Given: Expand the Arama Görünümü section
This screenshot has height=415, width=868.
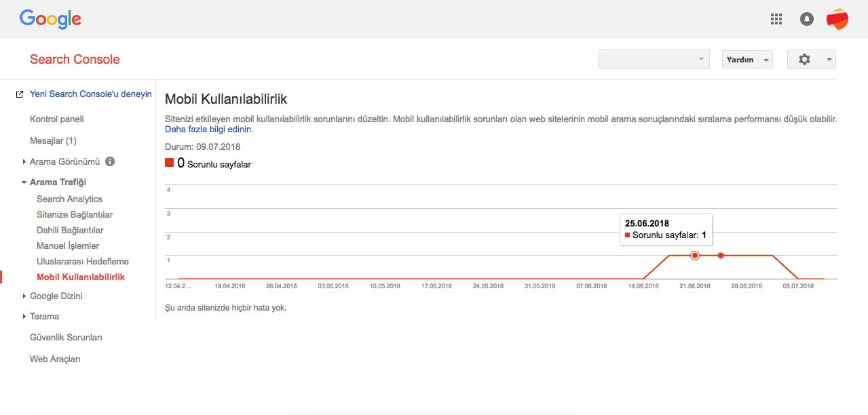Looking at the screenshot, I should (x=24, y=161).
